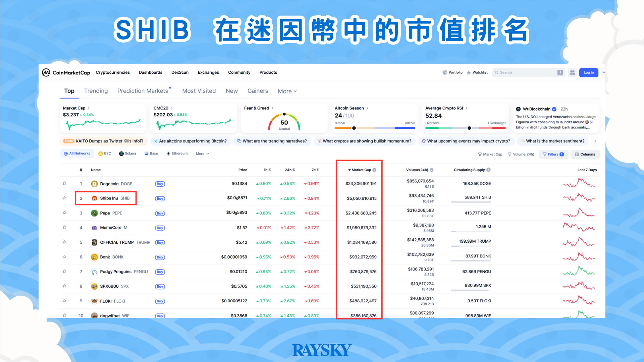Switch to Prediction Markets tab
Image resolution: width=644 pixels, height=362 pixels.
click(143, 91)
